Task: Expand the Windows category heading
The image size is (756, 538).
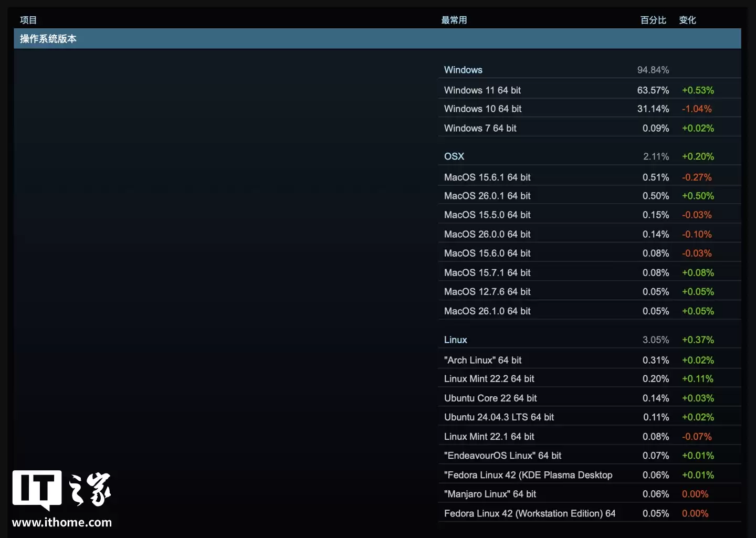Action: (x=463, y=70)
